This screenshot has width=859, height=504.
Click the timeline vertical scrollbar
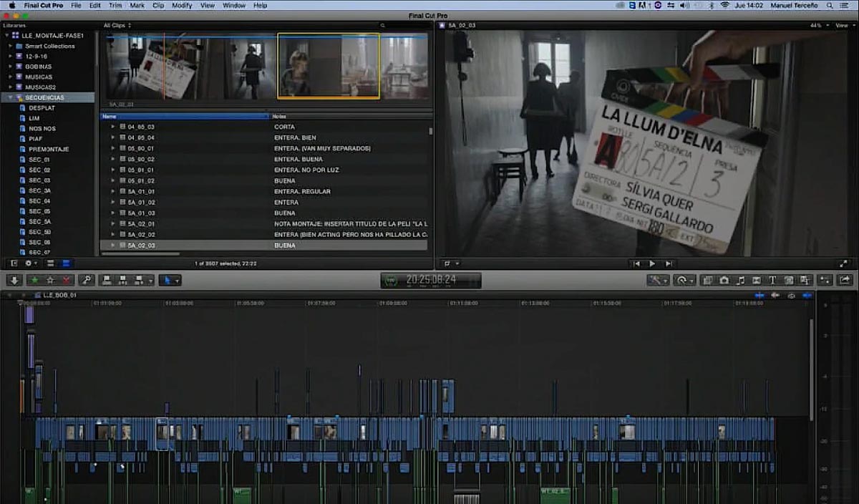(811, 369)
